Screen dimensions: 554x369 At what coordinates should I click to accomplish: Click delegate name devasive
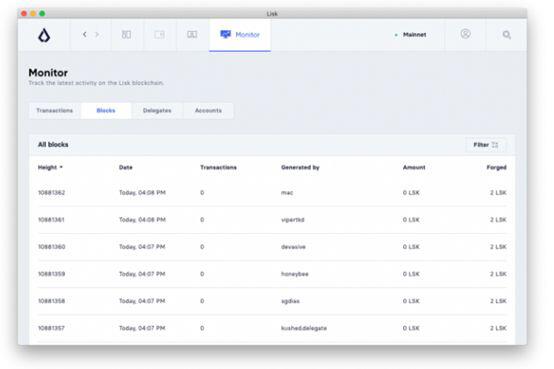tap(293, 247)
